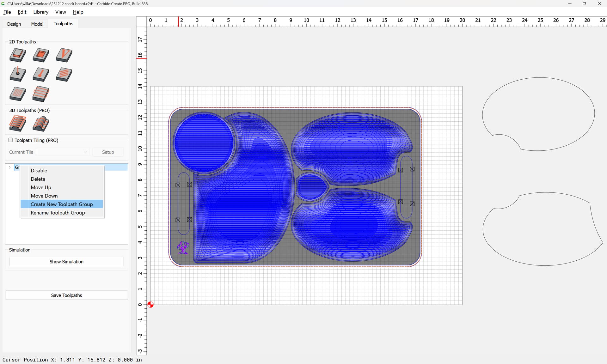607x364 pixels.
Task: Click the Show Simulation button
Action: [66, 262]
